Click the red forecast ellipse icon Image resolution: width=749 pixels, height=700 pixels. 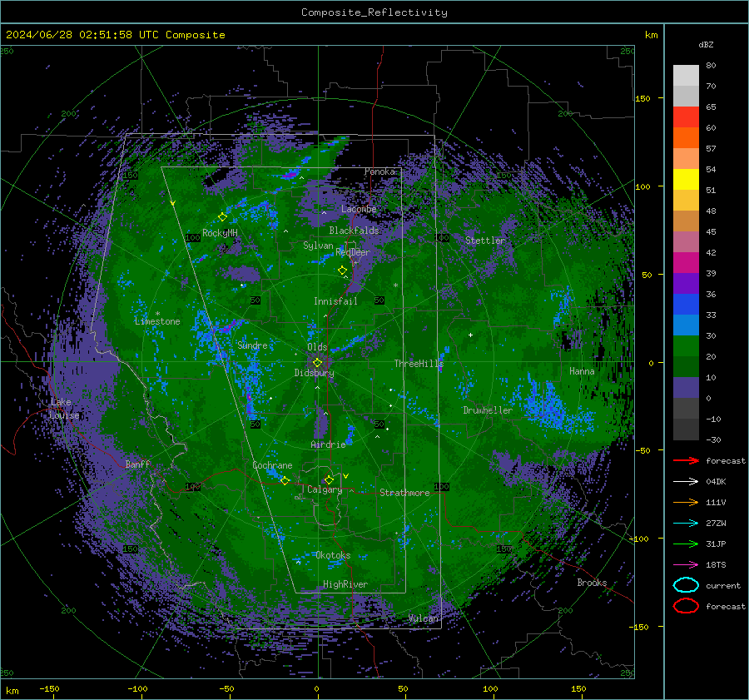coord(686,606)
